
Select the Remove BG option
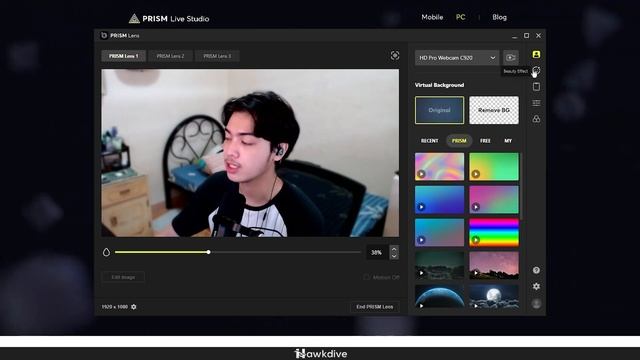pyautogui.click(x=494, y=110)
